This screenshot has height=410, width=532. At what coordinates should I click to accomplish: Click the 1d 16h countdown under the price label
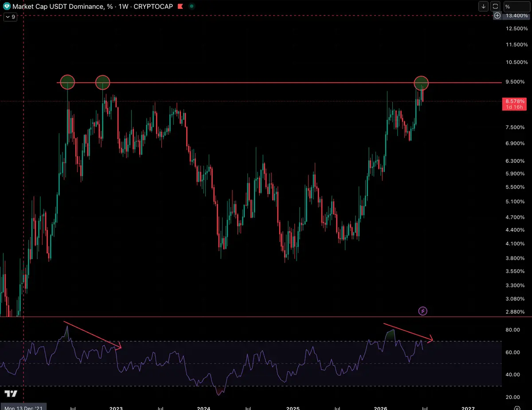tap(515, 107)
